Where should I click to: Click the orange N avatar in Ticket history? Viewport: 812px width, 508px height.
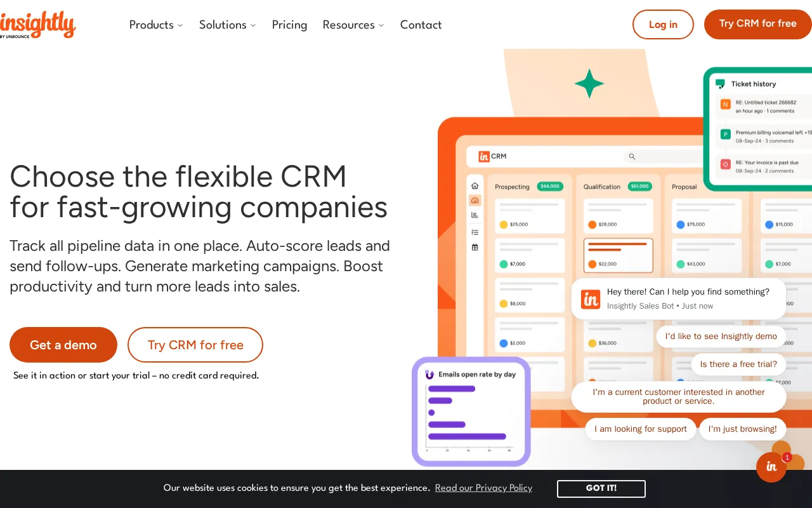click(x=726, y=104)
